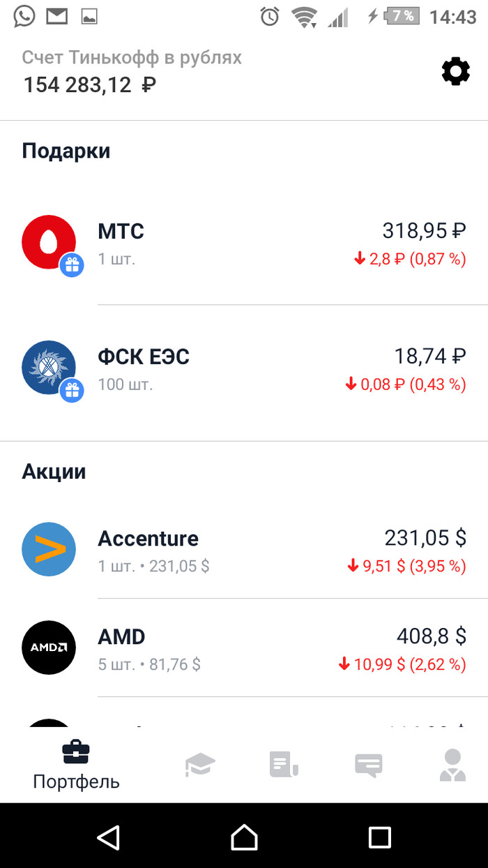Tap the Accenture logo icon
The width and height of the screenshot is (488, 868).
point(49,549)
